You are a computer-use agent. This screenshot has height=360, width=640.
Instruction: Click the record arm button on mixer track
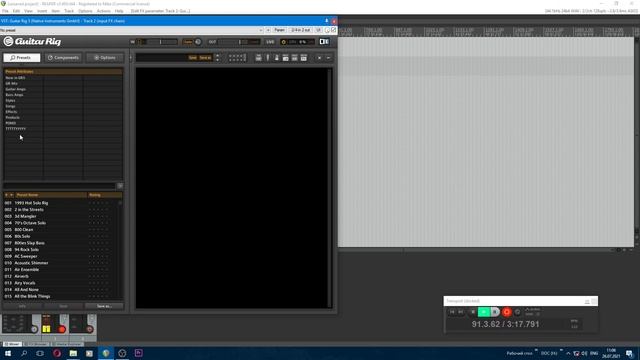click(x=62, y=329)
